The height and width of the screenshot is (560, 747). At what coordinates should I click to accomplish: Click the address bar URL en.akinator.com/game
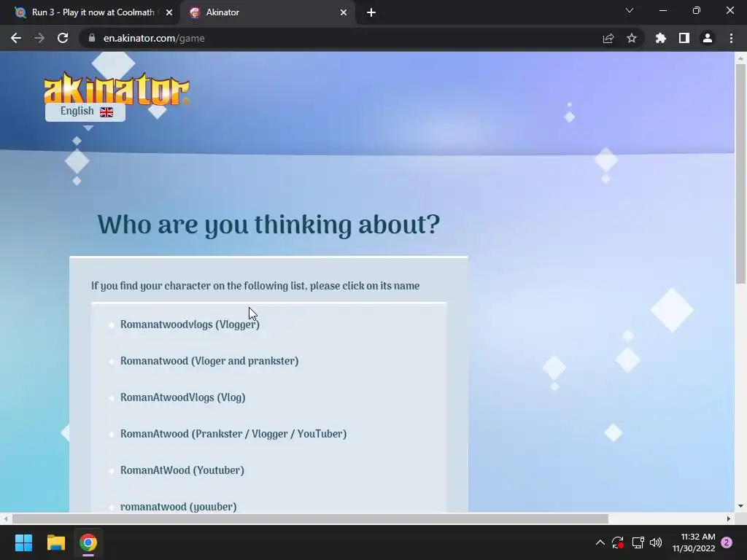click(x=154, y=38)
